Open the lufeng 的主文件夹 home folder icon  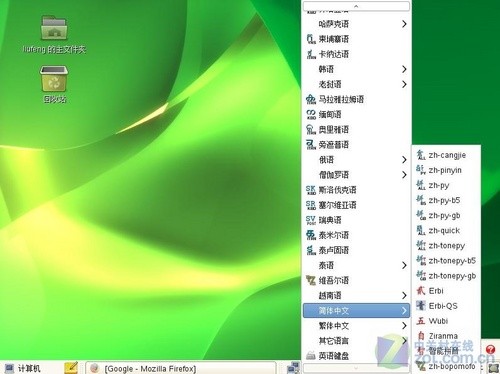(x=54, y=27)
